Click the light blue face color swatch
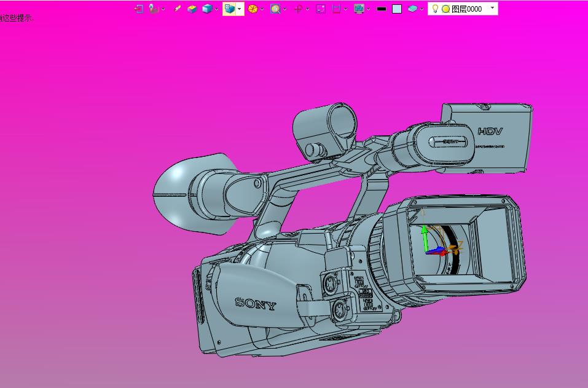This screenshot has width=588, height=388. point(397,9)
